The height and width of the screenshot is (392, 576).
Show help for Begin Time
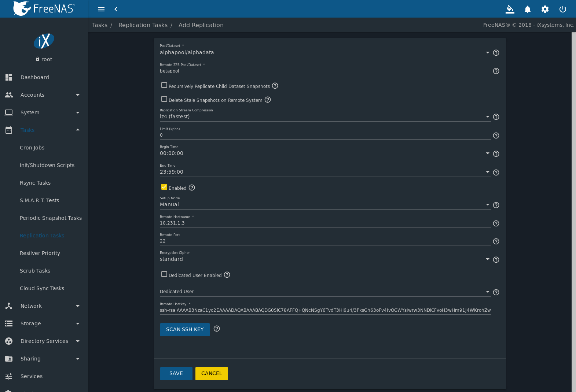[x=496, y=154]
